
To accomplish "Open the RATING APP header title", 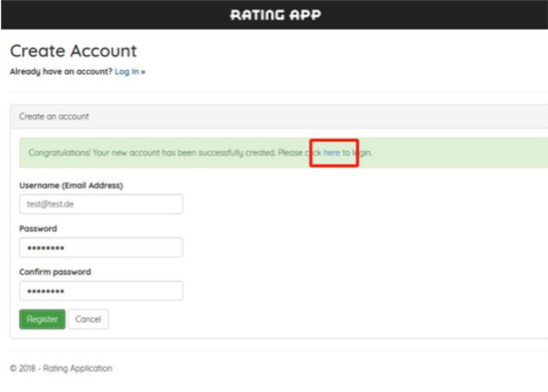I will 275,15.
